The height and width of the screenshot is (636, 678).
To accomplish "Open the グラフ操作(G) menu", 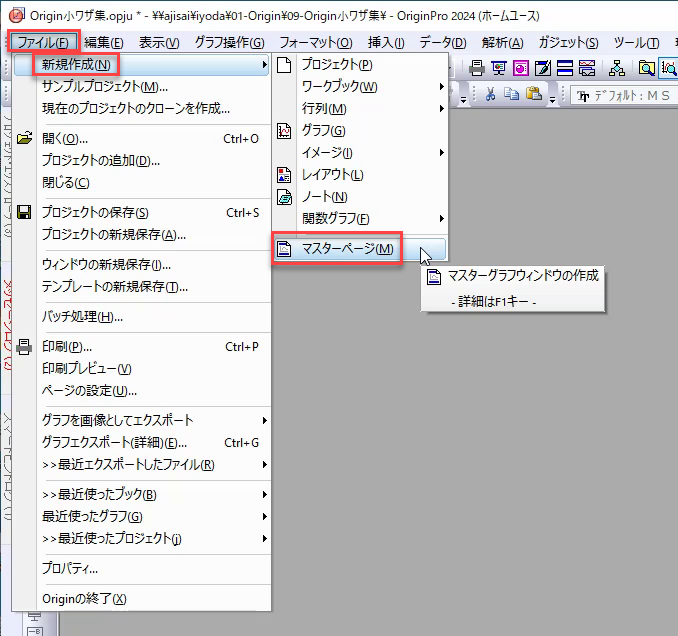I will 230,42.
